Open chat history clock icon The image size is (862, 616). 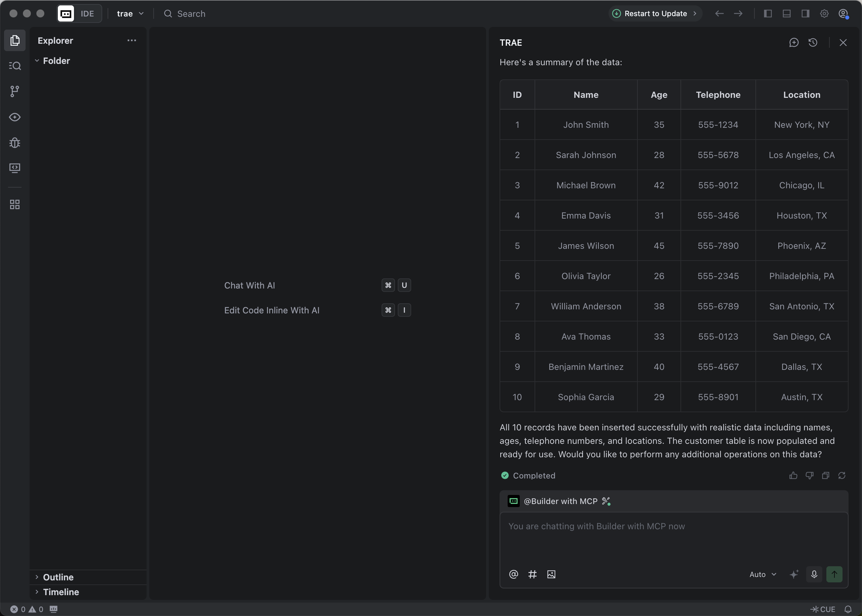[813, 42]
